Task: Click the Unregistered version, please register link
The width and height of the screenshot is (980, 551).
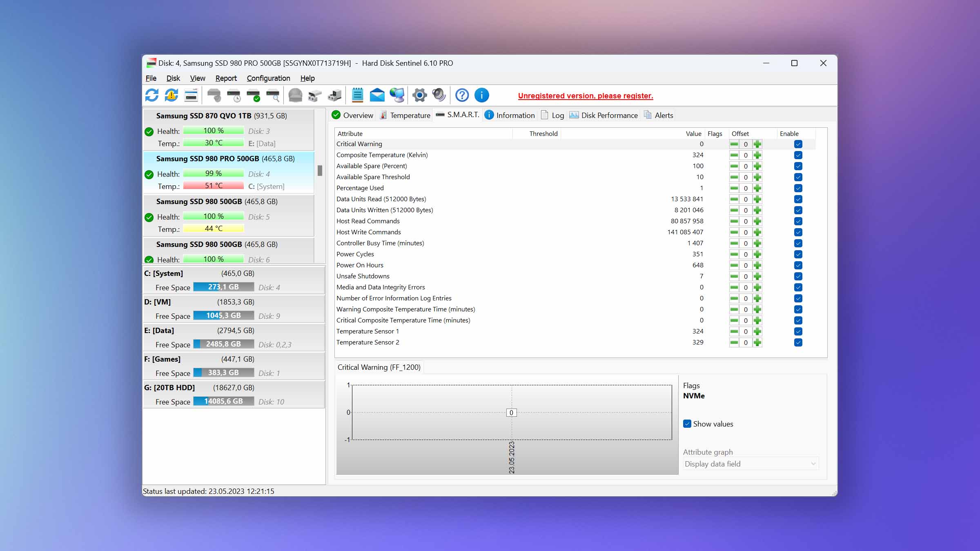Action: (586, 96)
